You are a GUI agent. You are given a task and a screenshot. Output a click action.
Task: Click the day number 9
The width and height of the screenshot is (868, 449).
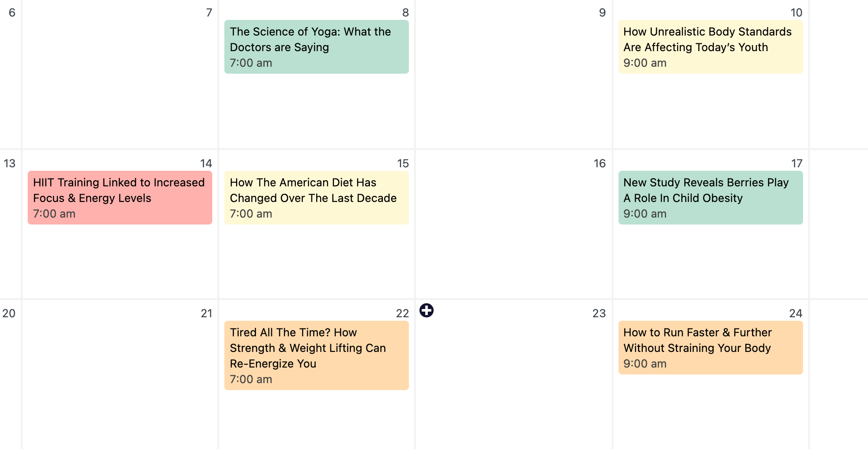point(602,13)
